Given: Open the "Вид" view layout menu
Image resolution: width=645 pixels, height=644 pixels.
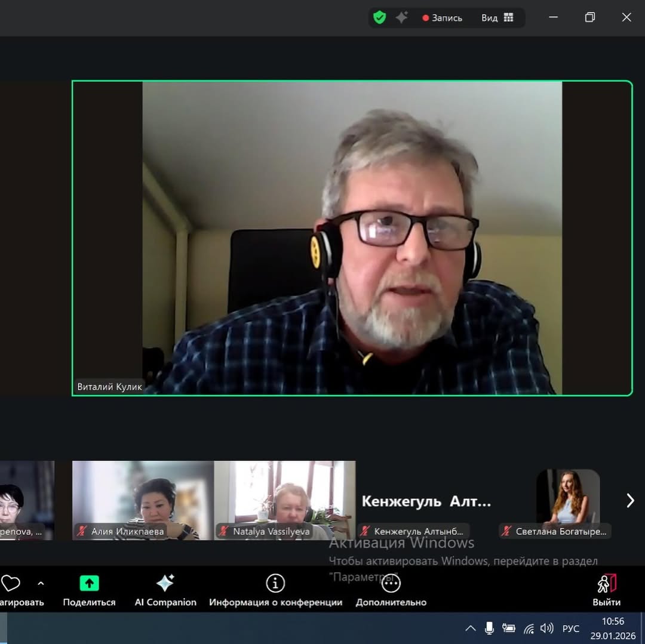Looking at the screenshot, I should pos(497,18).
